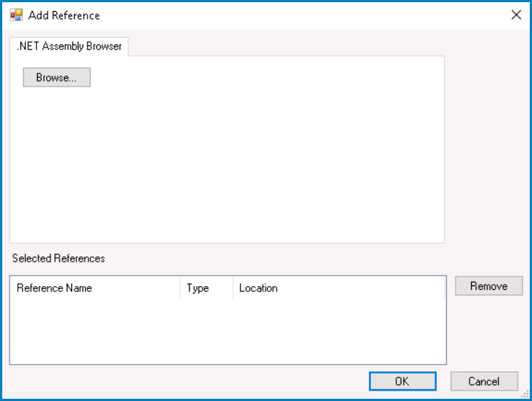
Task: Click the Add Reference title text
Action: coord(64,15)
